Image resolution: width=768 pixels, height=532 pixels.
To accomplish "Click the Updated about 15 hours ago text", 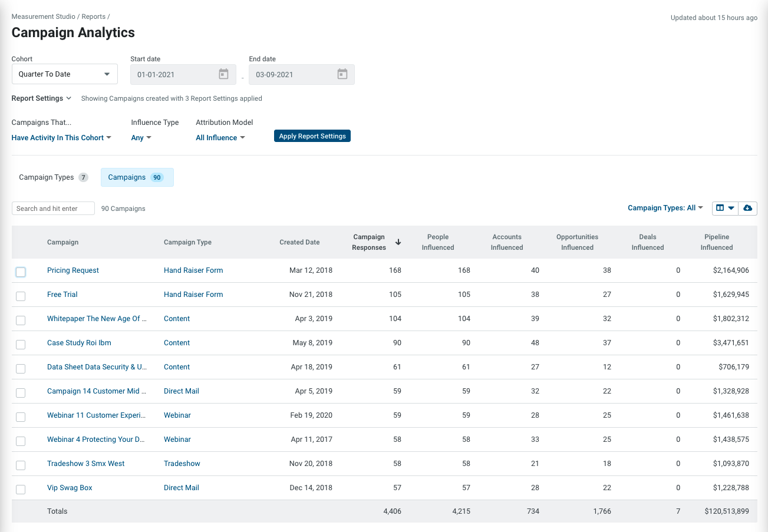I will 714,18.
